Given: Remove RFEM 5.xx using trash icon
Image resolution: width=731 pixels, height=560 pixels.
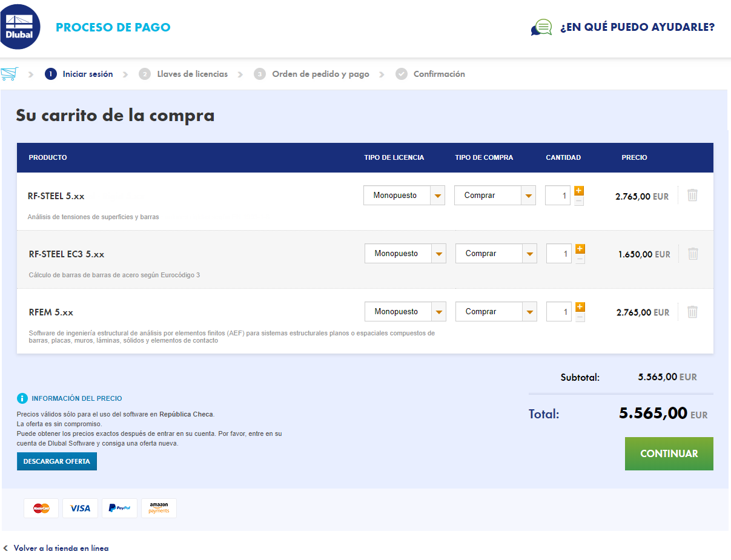Looking at the screenshot, I should (692, 312).
